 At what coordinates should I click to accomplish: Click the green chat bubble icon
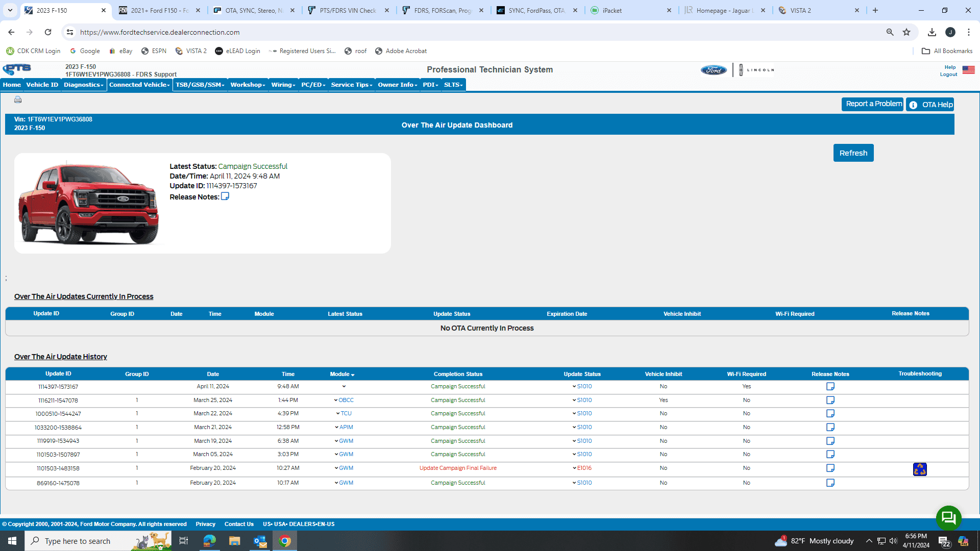(x=948, y=518)
